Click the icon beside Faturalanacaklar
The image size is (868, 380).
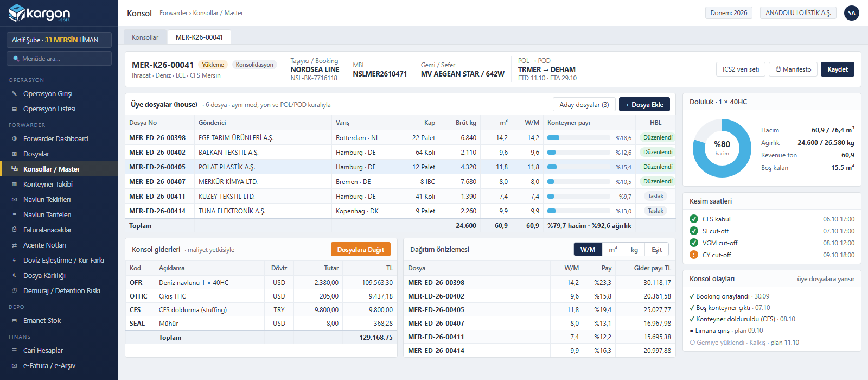coord(15,230)
